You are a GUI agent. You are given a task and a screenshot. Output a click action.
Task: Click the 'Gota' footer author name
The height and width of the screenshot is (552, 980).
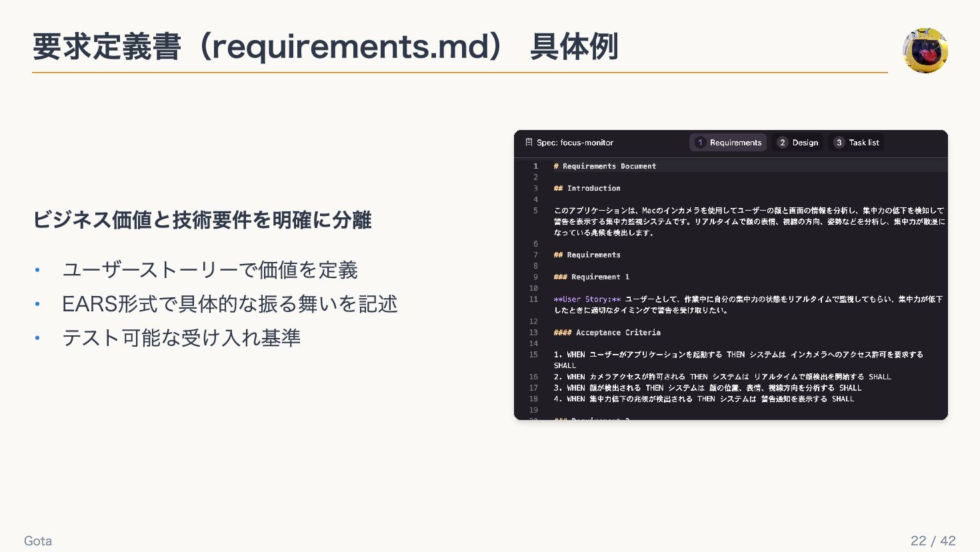tap(38, 541)
